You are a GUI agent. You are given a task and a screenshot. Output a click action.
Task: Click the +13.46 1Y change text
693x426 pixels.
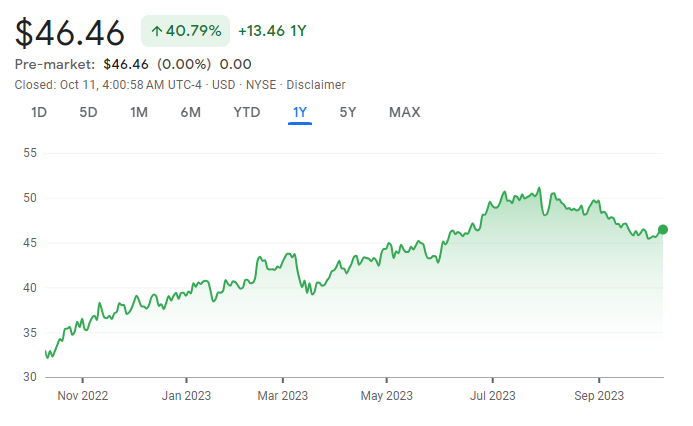(x=272, y=31)
